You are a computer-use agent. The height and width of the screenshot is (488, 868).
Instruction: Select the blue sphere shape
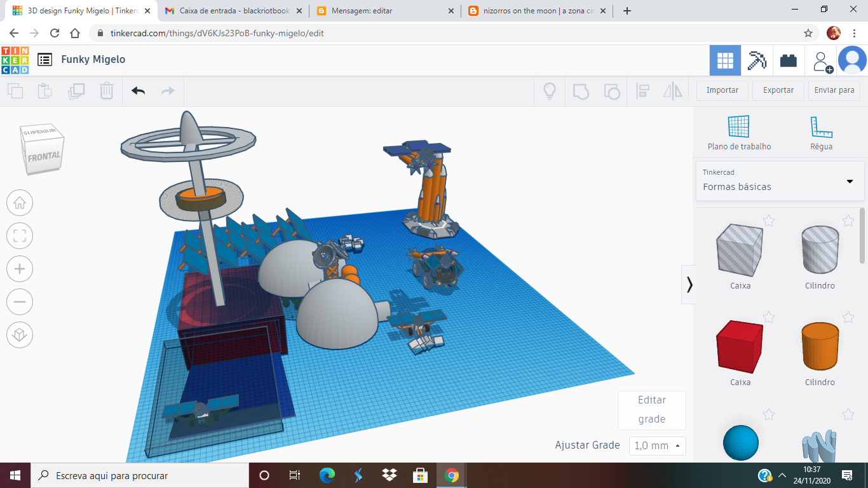coord(741,444)
